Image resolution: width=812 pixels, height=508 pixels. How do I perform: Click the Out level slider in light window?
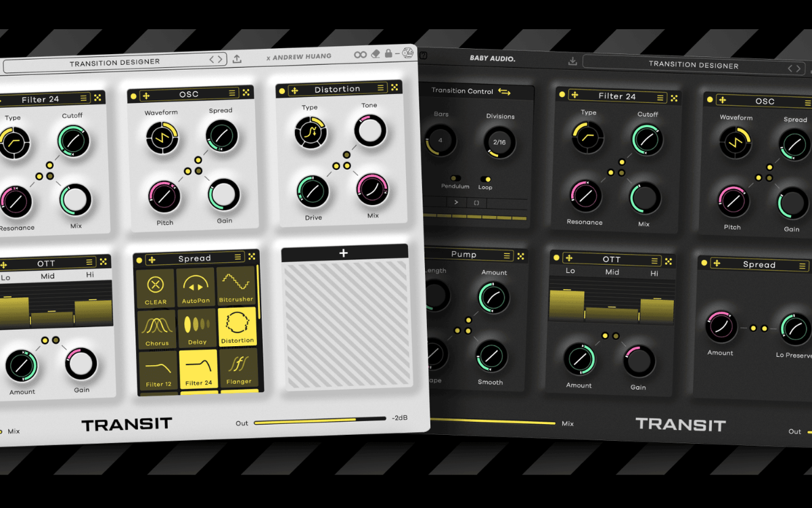[x=319, y=421]
